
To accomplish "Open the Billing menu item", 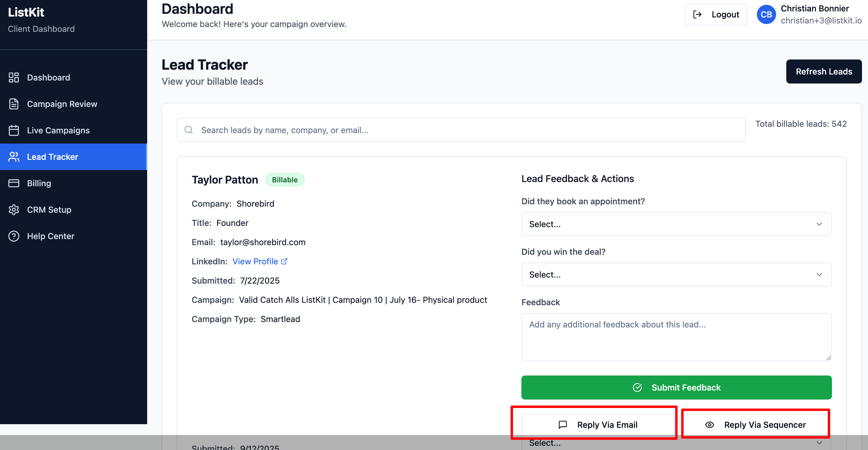I will tap(39, 183).
